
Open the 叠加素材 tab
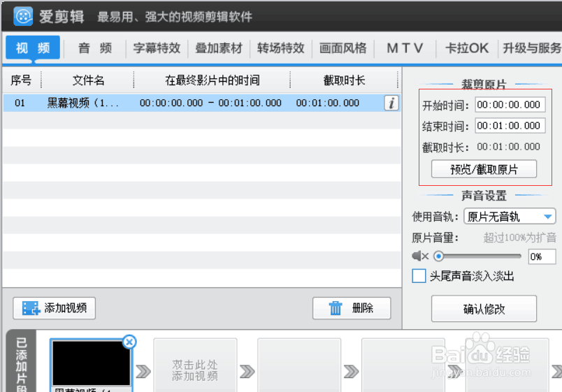[x=219, y=48]
